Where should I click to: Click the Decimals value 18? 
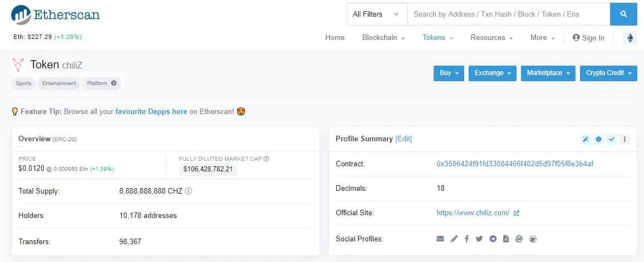click(440, 189)
